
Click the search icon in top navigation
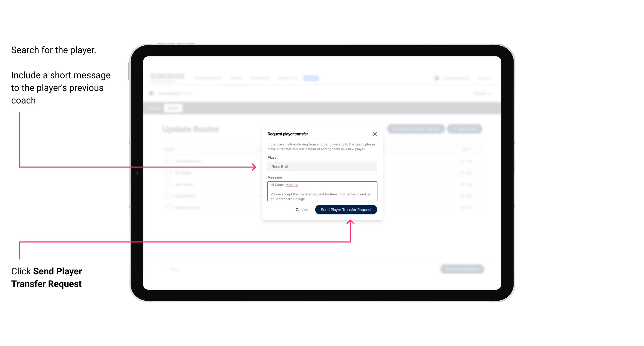(x=436, y=78)
